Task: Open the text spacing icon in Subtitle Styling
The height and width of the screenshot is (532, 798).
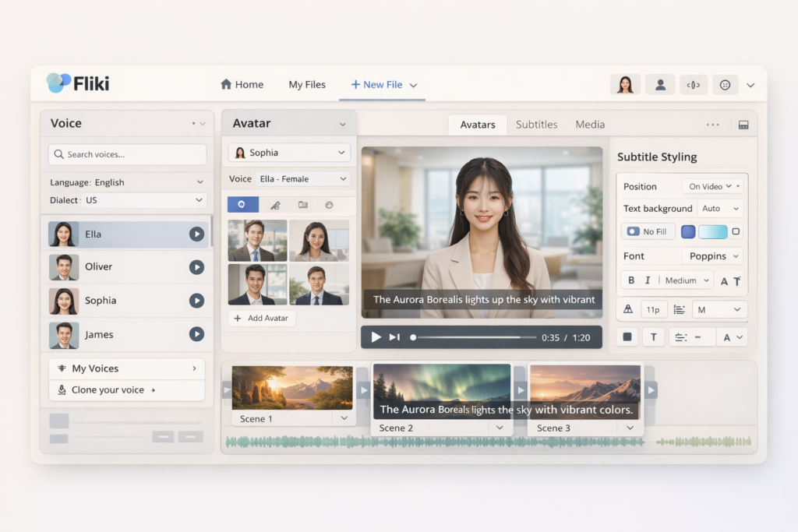Action: tap(681, 309)
